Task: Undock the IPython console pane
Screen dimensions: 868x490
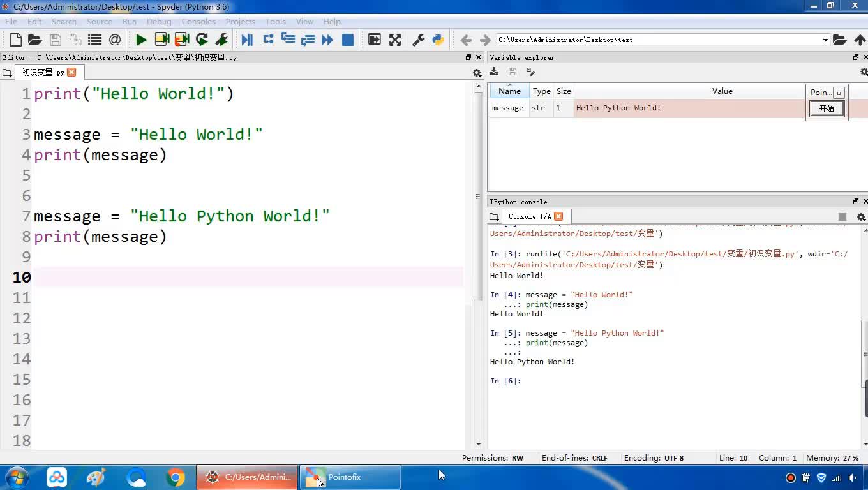Action: click(x=856, y=202)
